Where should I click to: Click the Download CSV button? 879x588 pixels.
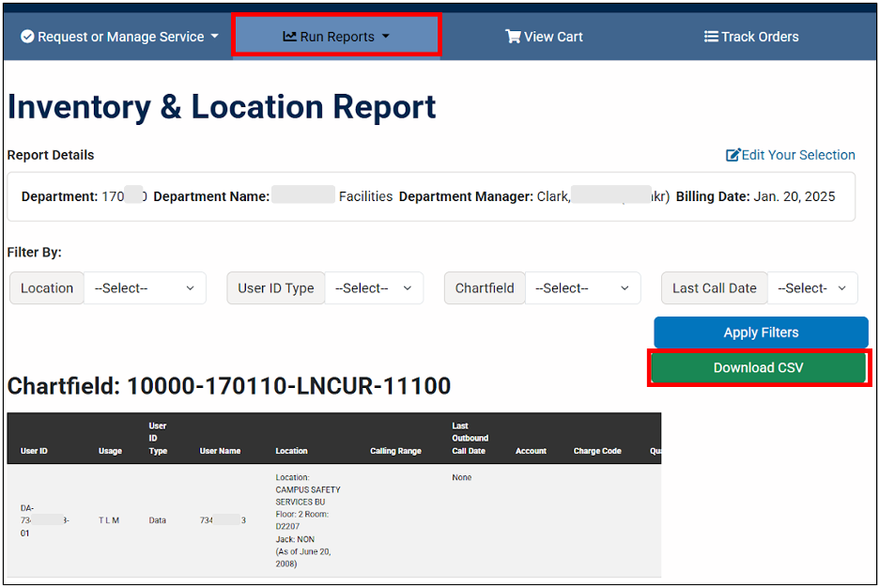pos(759,367)
